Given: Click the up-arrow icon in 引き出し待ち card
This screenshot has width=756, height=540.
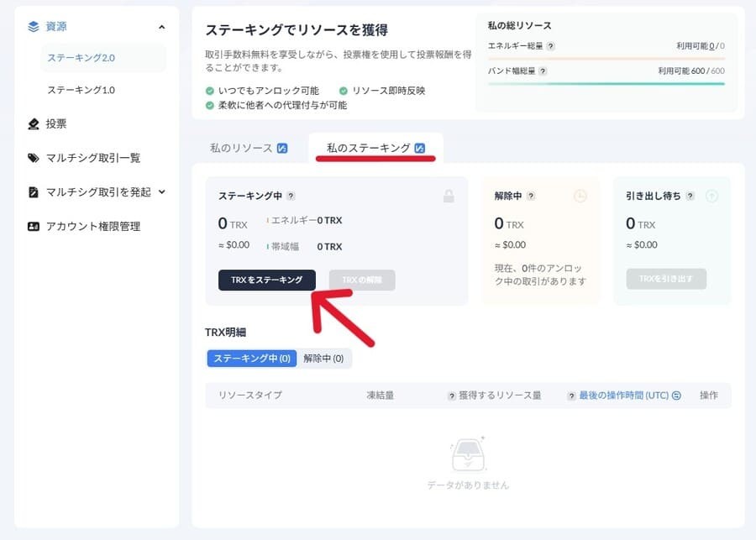Looking at the screenshot, I should 711,196.
